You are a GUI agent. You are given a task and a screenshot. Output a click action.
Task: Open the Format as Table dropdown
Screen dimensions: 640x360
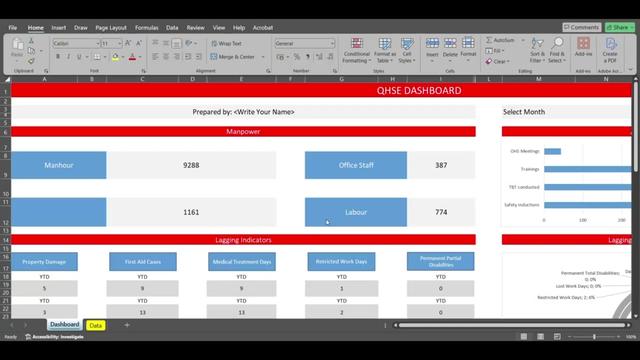click(384, 51)
